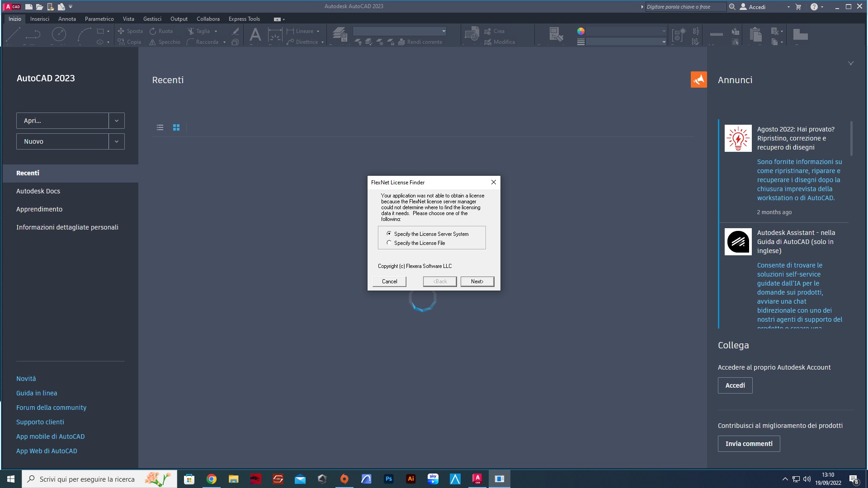Viewport: 868px width, 488px height.
Task: Switch Recenti to grid view
Action: tap(176, 127)
